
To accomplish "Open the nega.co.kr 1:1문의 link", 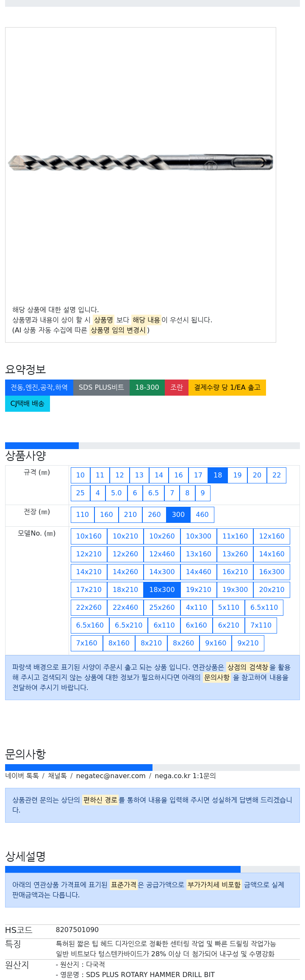I will point(185,776).
